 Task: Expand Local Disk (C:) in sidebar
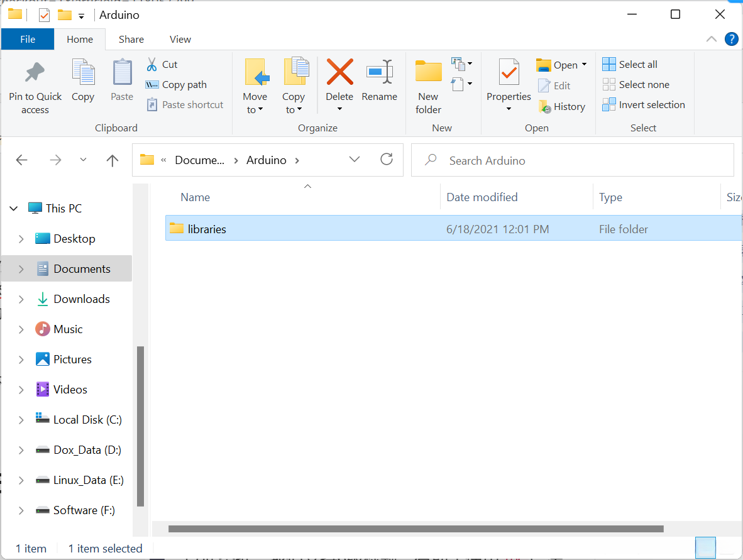click(x=21, y=420)
